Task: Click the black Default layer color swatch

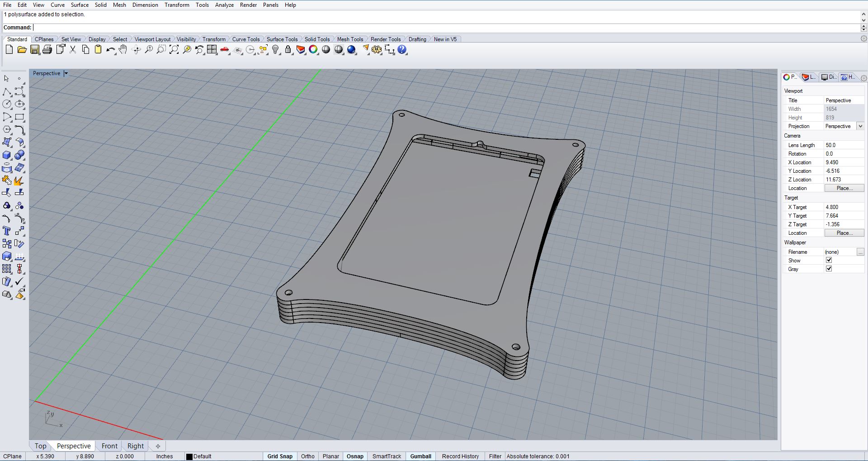Action: [189, 456]
